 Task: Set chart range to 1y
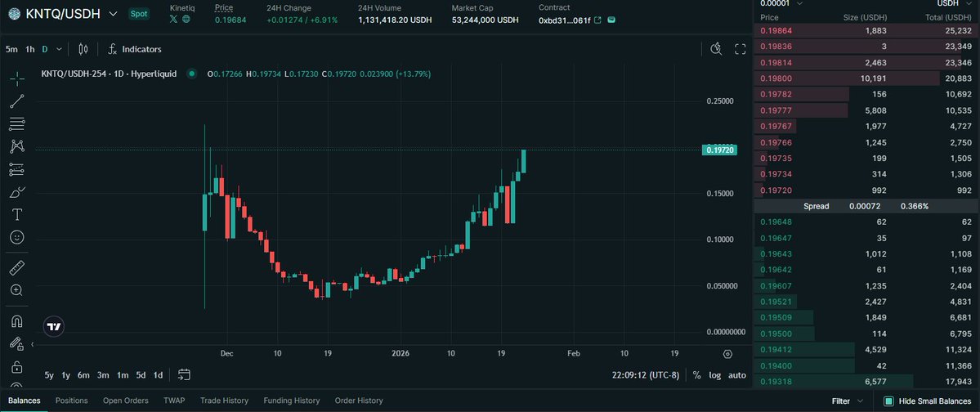pos(65,375)
